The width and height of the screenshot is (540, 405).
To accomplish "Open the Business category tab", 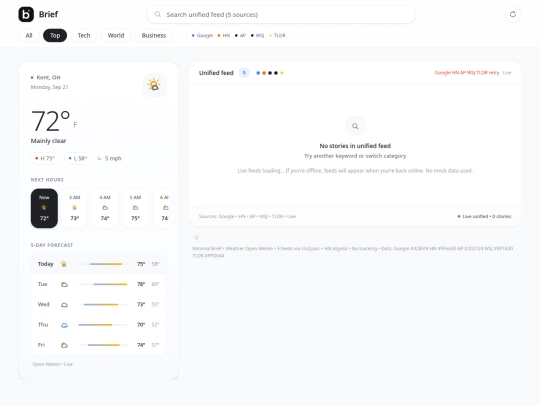I will (154, 35).
